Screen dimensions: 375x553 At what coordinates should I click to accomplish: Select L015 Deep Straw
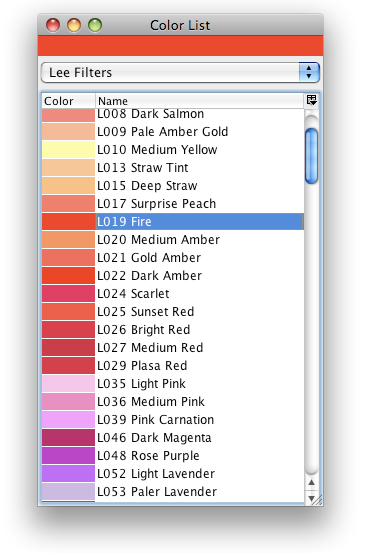tap(173, 186)
